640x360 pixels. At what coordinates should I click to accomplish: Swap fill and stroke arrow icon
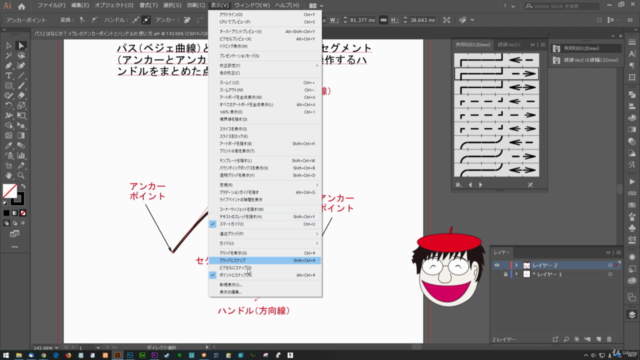pyautogui.click(x=23, y=187)
